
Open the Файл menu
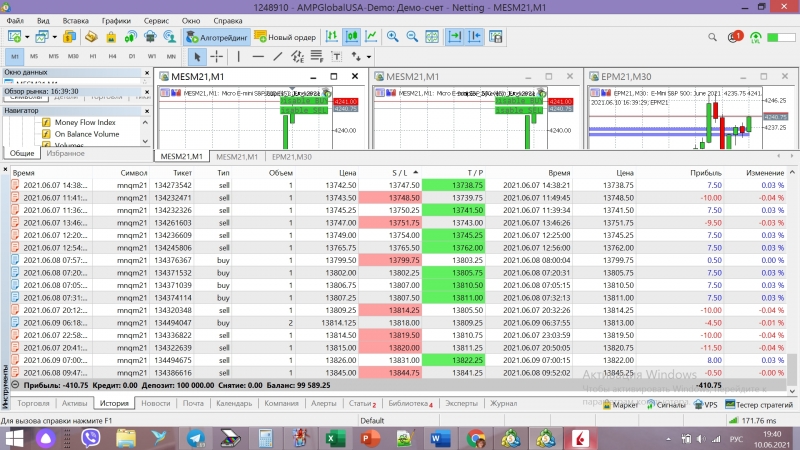(x=15, y=21)
